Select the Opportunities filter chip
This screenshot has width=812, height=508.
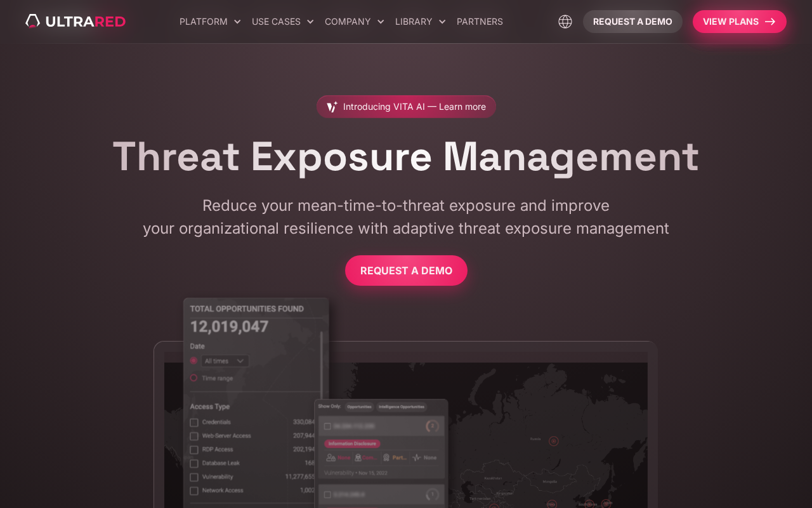[x=359, y=406]
